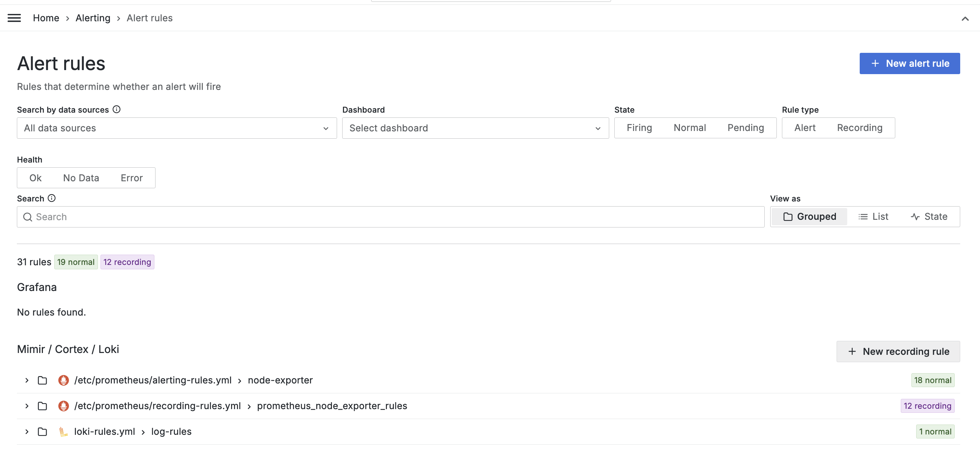Click the New recording rule button
This screenshot has width=980, height=466.
tap(898, 352)
